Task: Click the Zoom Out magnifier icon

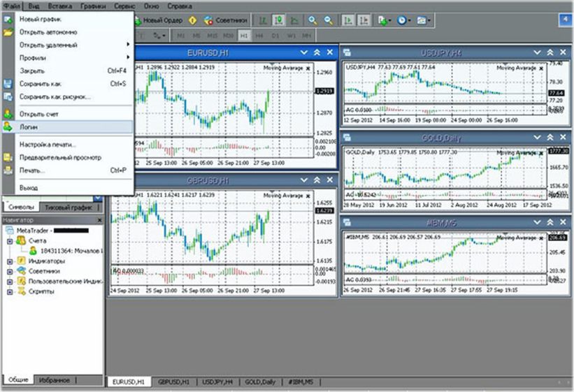Action: 329,20
